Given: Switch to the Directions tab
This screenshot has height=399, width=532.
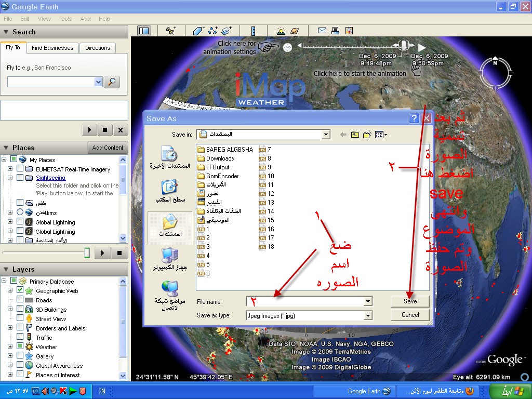Looking at the screenshot, I should [x=98, y=48].
